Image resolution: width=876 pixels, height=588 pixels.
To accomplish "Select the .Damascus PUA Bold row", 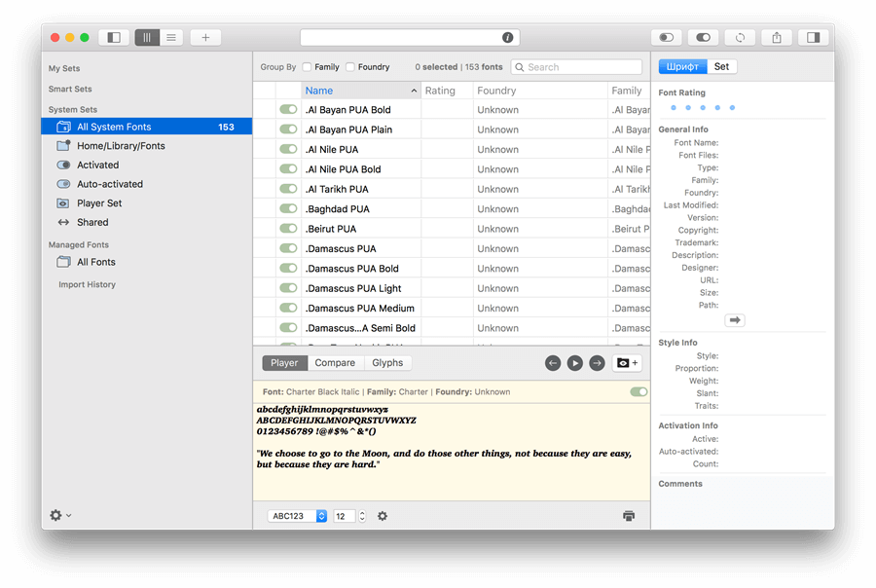I will tap(452, 269).
